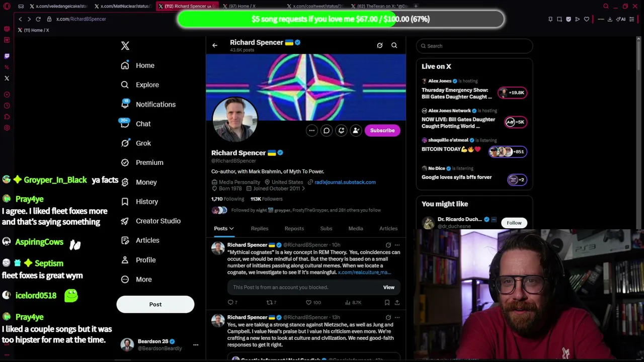
Task: Open the radixjournal.substack.com link
Action: [345, 182]
